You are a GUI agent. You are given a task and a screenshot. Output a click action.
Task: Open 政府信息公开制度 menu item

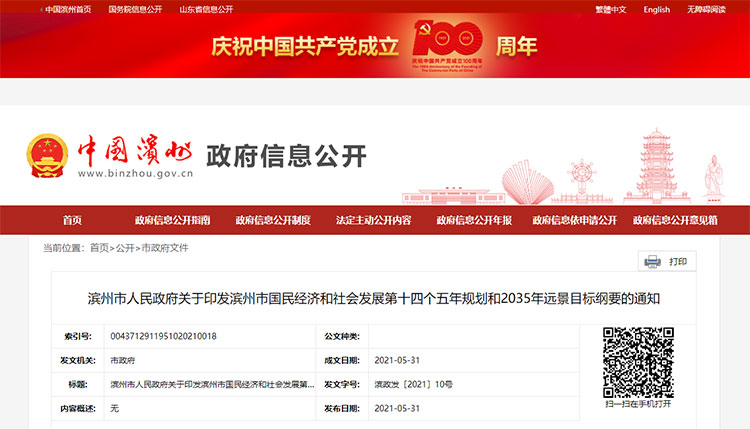tap(273, 220)
